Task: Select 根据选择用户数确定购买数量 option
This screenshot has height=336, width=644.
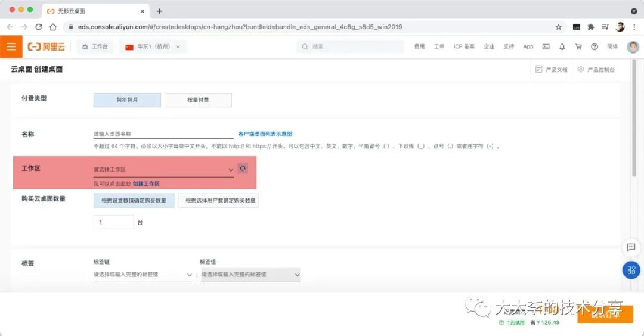Action: click(218, 200)
